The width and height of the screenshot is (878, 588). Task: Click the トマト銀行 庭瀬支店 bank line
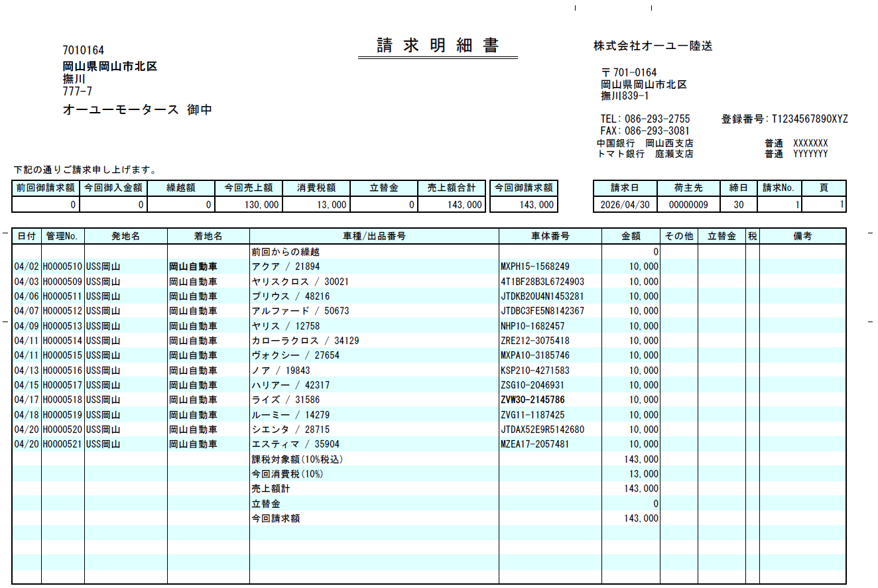point(645,154)
